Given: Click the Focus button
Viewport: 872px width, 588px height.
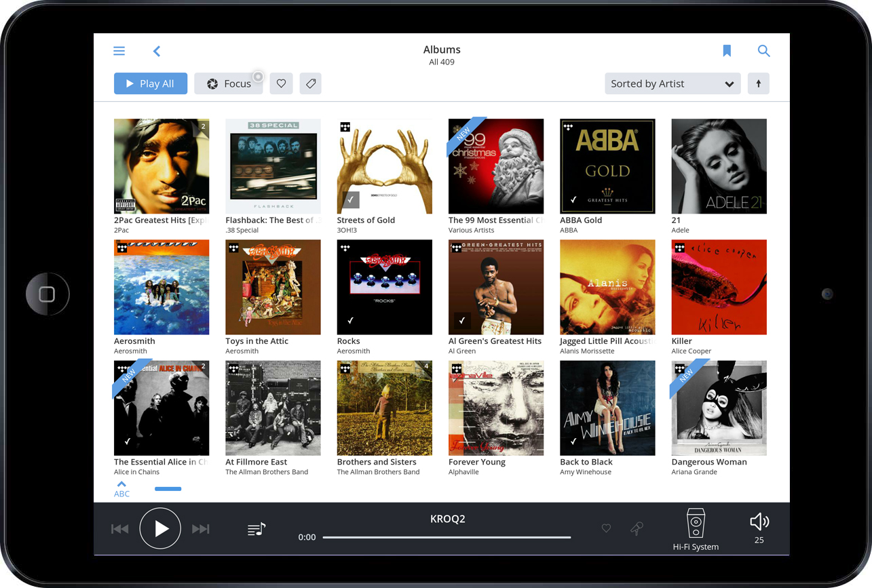Looking at the screenshot, I should [x=229, y=83].
